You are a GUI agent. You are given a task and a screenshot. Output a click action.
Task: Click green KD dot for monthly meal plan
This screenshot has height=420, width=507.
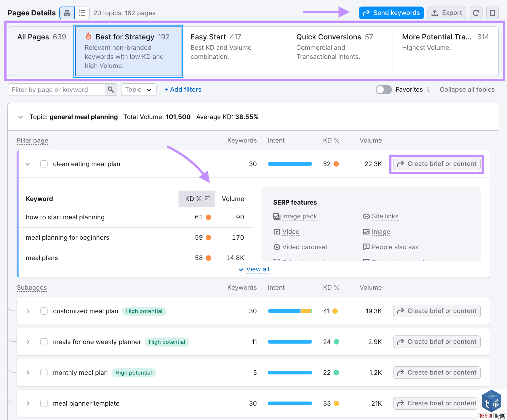tap(336, 373)
